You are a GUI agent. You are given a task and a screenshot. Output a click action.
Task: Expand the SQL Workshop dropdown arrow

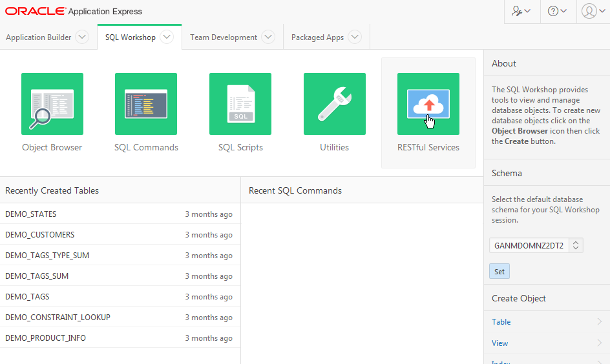point(167,37)
